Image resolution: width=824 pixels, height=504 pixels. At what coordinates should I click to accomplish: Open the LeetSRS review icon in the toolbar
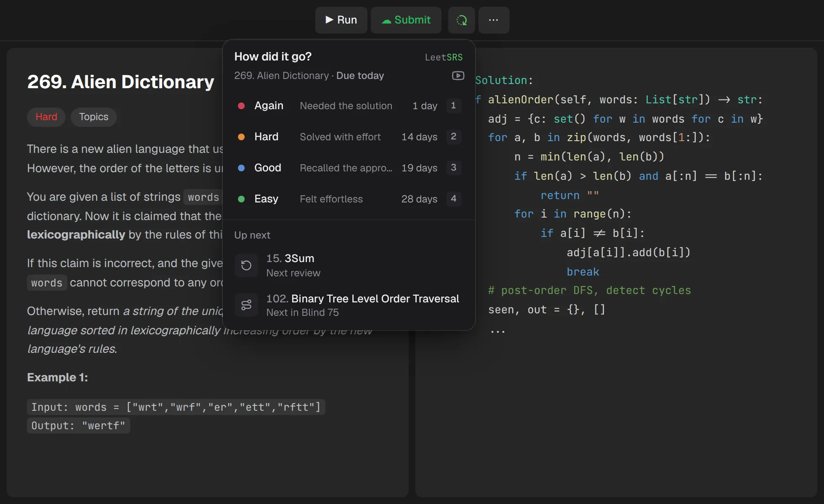[x=461, y=20]
